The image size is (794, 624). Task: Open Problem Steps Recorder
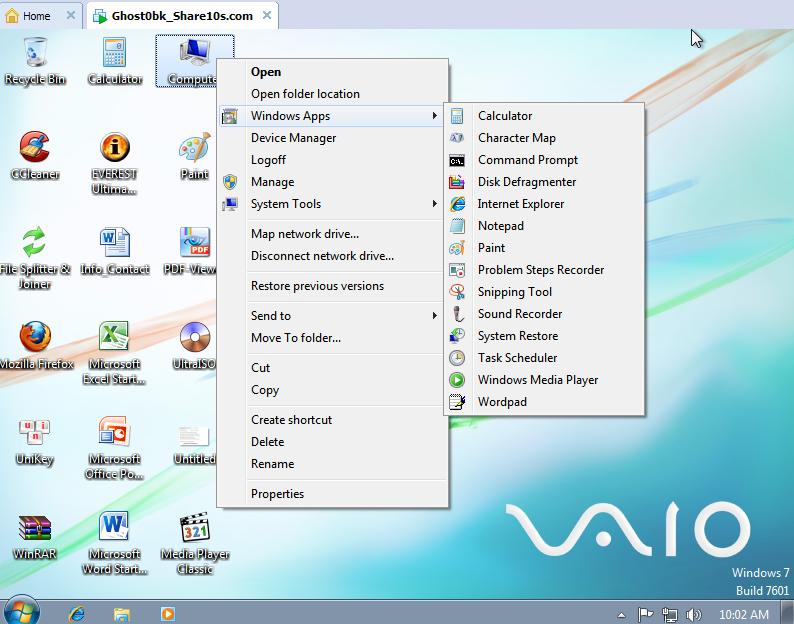[544, 270]
